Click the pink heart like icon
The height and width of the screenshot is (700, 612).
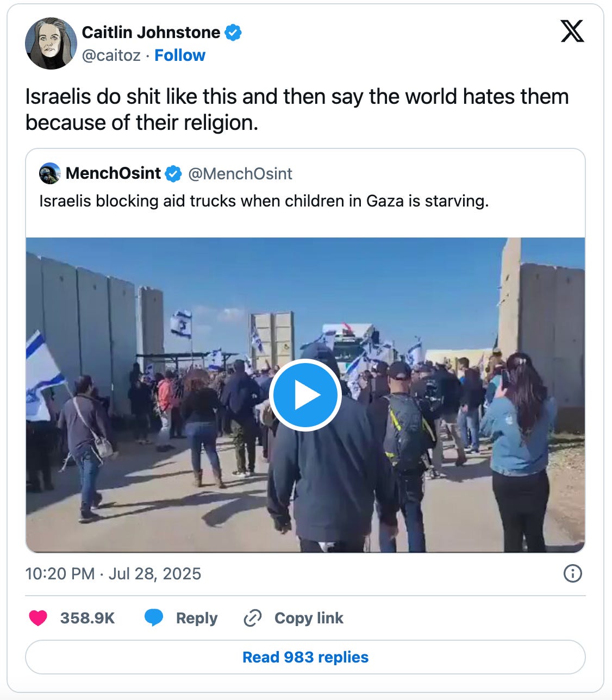click(x=38, y=618)
